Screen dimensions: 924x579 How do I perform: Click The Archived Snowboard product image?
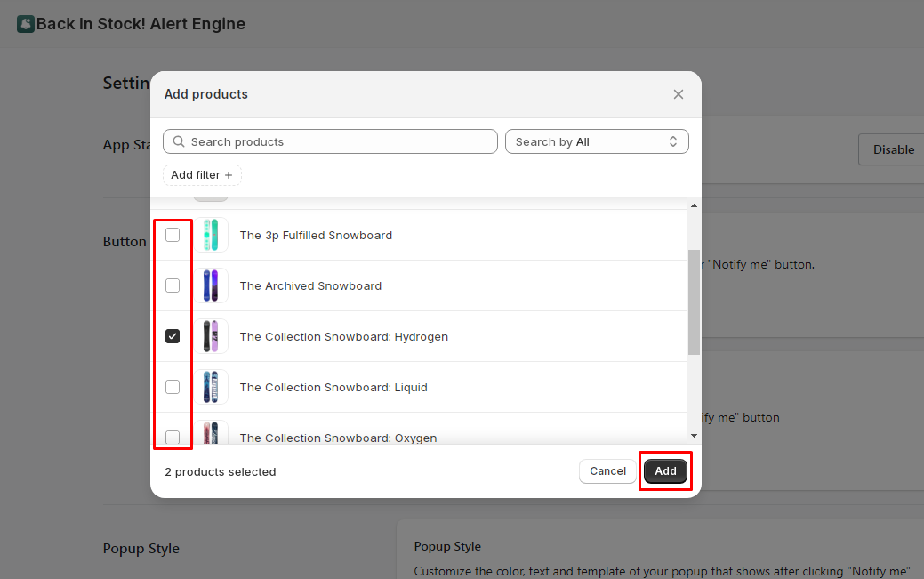(x=210, y=286)
